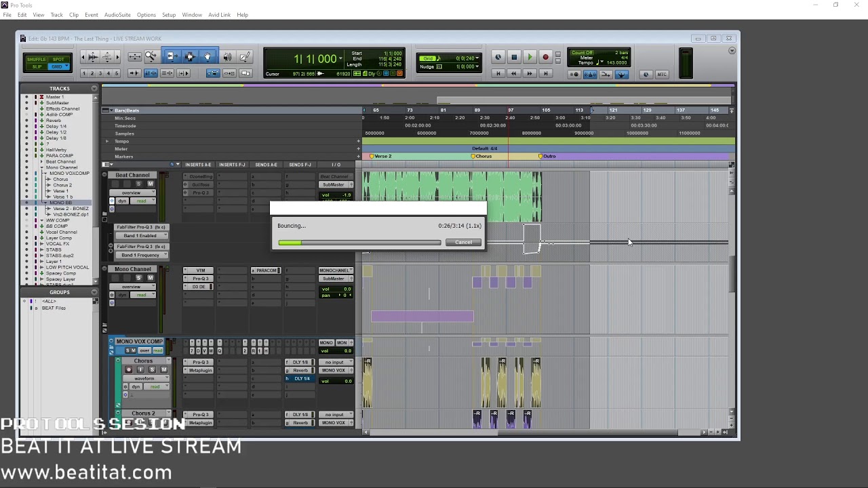Select 'Effects Channel' in the Tracks list
The image size is (868, 488).
pyautogui.click(x=62, y=108)
